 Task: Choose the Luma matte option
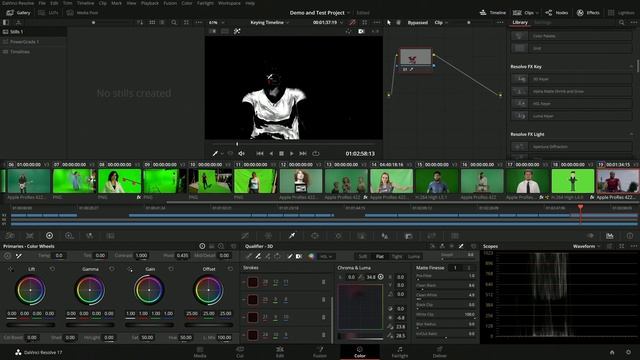pyautogui.click(x=414, y=256)
